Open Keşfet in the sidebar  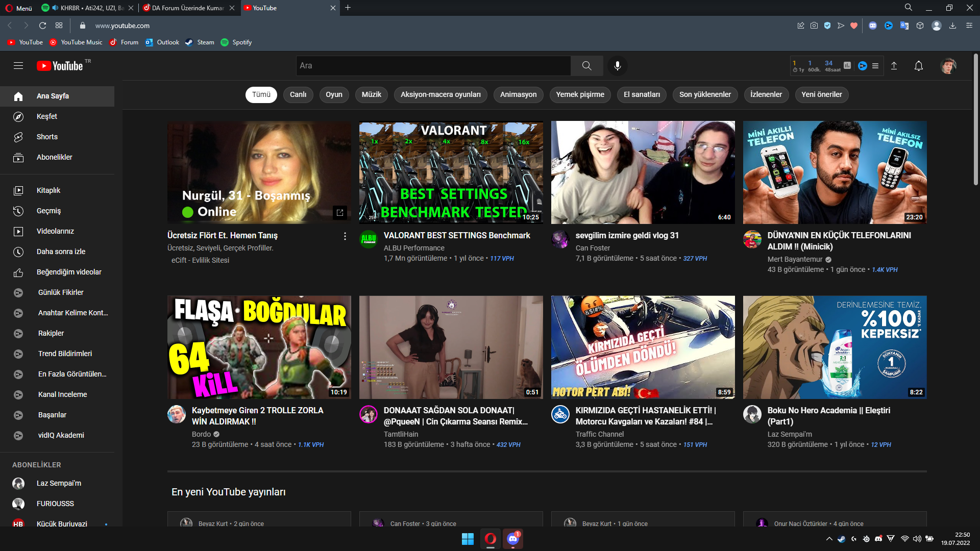[x=47, y=116]
